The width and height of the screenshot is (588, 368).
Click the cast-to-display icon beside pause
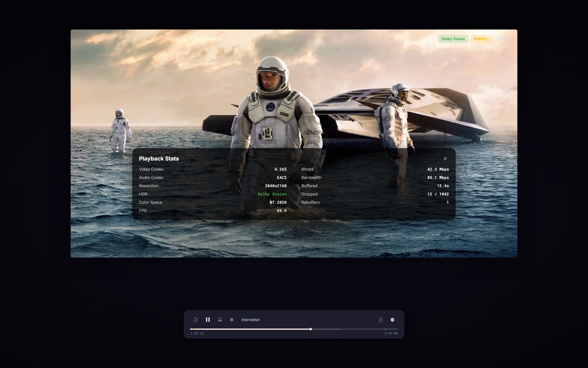(220, 320)
